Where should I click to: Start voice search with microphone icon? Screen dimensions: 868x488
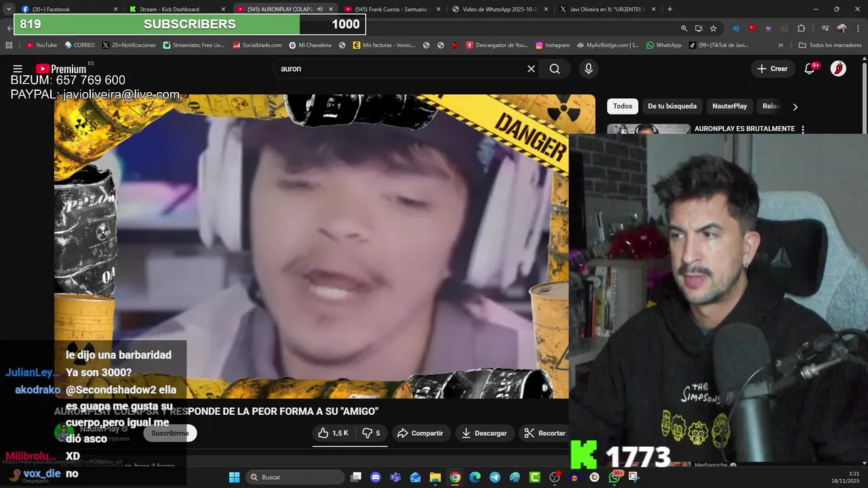[589, 68]
